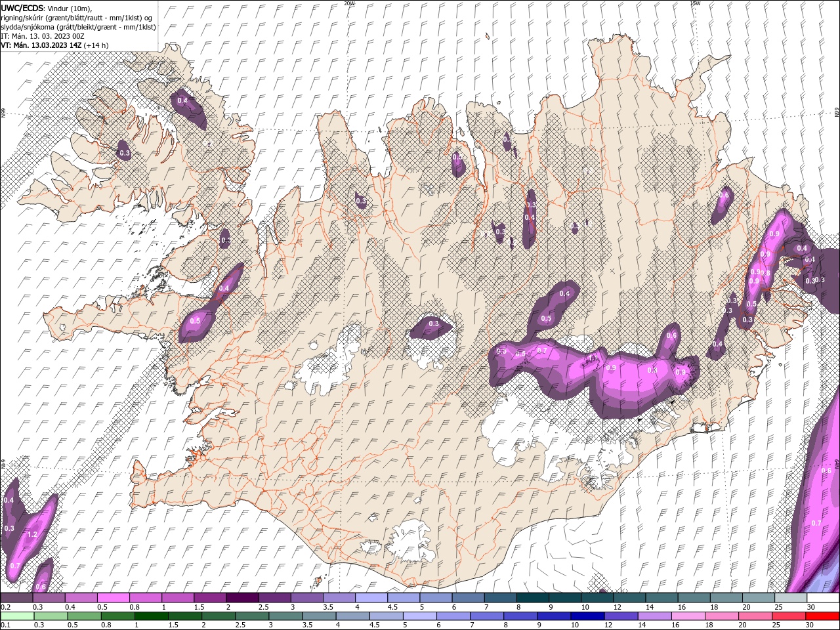840x630 pixels.
Task: Pick the snow scale swatch labeled 2
Action: tap(241, 598)
